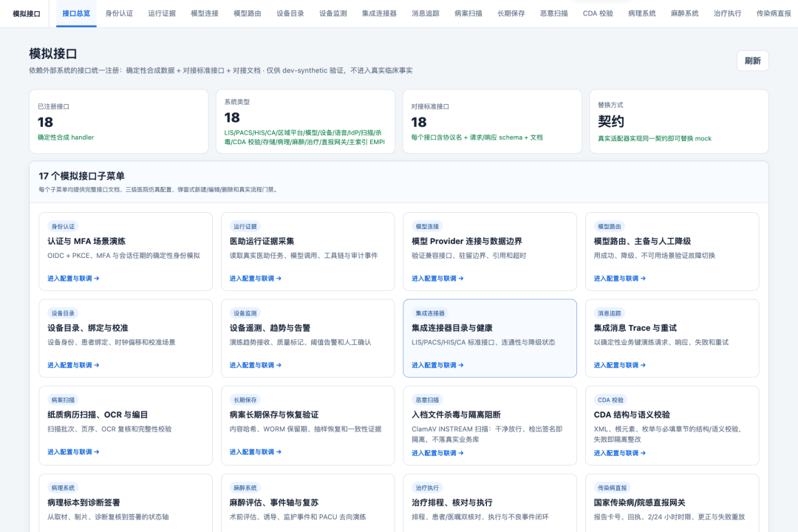
Task: Click the 身份认证 tag on the MFA card
Action: pos(63,227)
